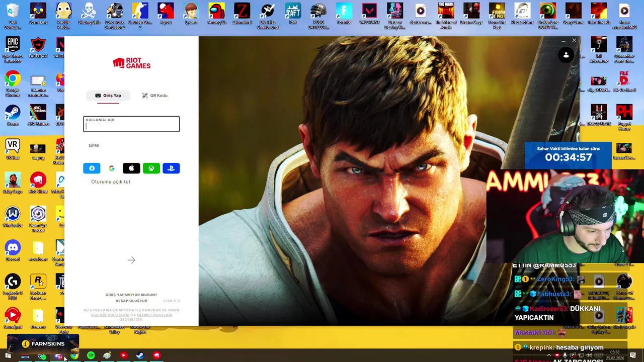Open the YouTube Music taskbar icon
Viewport: 644px width, 362px height.
coord(123,356)
